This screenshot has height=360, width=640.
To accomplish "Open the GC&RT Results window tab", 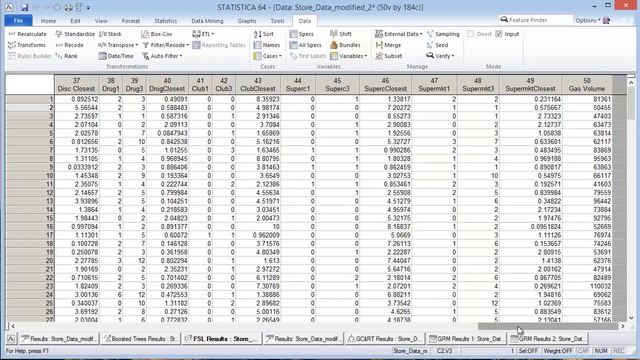I will point(384,338).
